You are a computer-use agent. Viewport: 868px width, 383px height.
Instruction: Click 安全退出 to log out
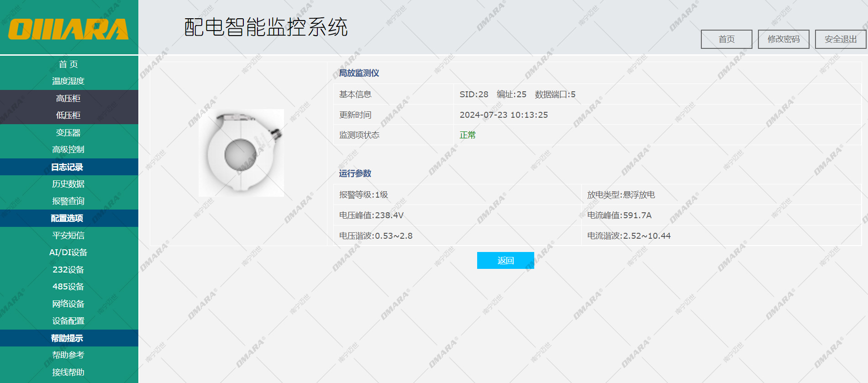pyautogui.click(x=840, y=39)
